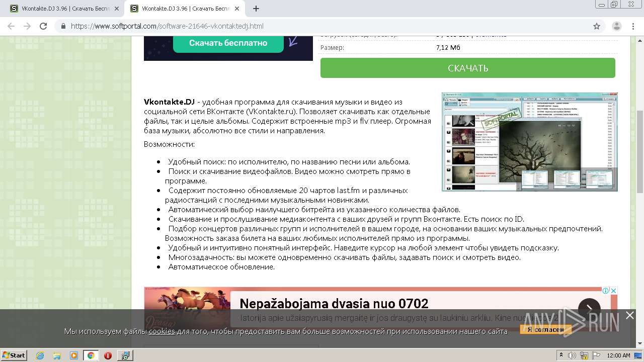Open the network tray icon

point(585,355)
